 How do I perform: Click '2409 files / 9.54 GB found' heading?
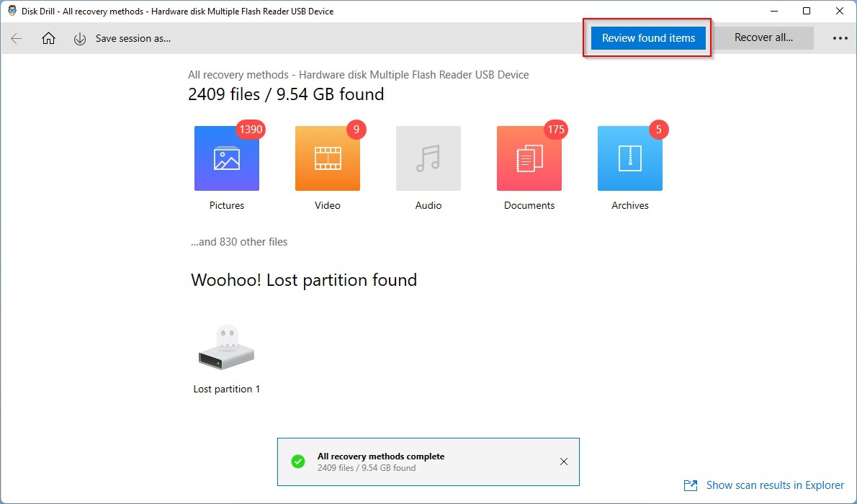click(286, 94)
